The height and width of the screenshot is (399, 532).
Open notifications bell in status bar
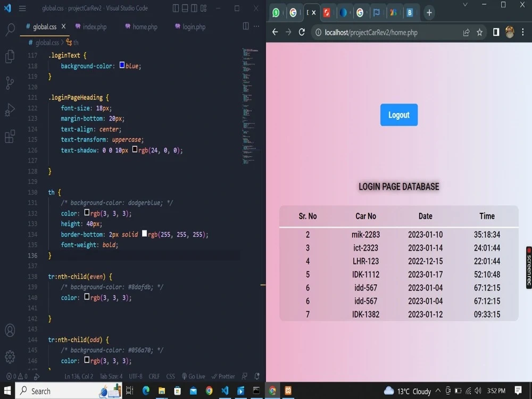tap(257, 376)
